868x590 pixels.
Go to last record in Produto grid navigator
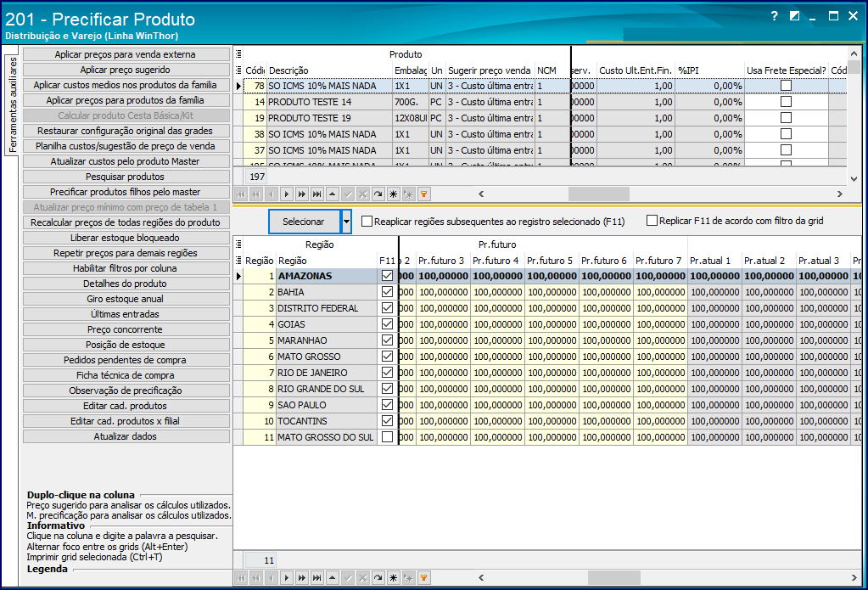point(316,194)
